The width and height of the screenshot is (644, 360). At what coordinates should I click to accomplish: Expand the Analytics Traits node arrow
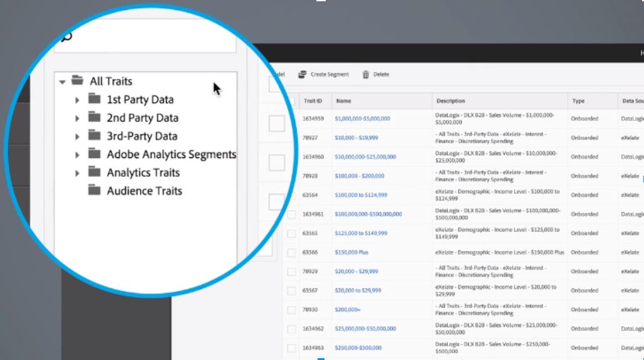(77, 173)
